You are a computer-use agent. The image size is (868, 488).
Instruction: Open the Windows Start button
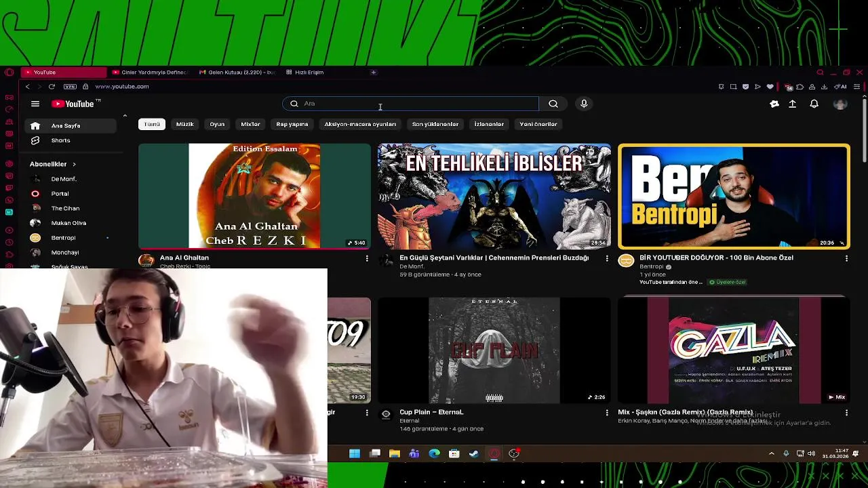[x=354, y=453]
